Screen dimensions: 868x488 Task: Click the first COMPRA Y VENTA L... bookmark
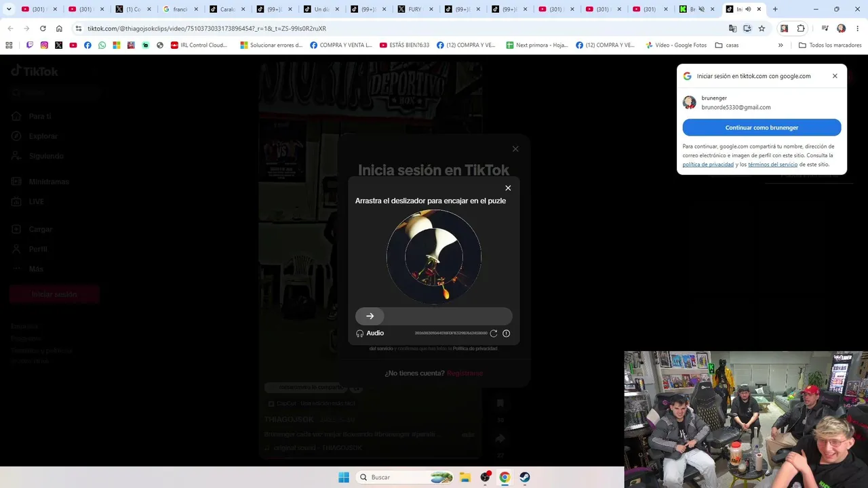[x=341, y=45]
